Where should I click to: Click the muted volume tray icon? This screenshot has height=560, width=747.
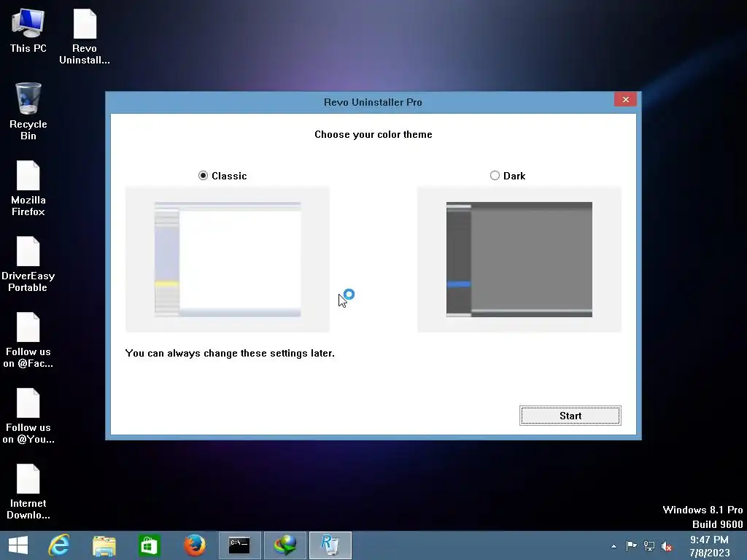[x=667, y=546]
